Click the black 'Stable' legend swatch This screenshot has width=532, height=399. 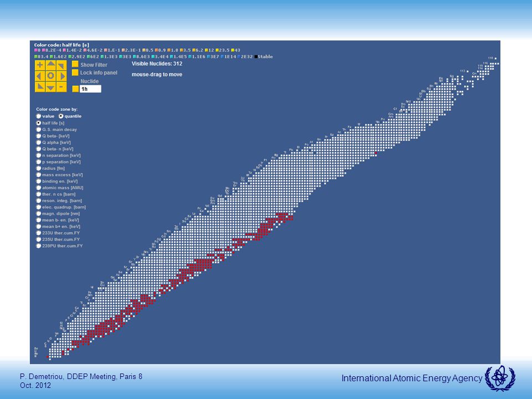[256, 57]
